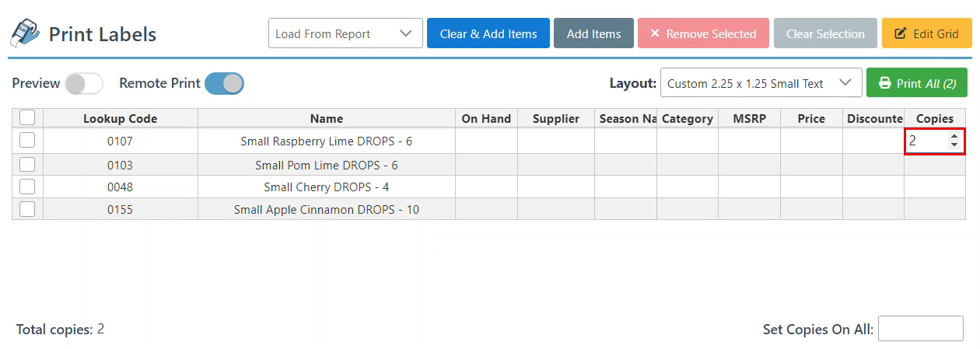Click the Name column header
Screen dimensions: 980x349
(326, 119)
